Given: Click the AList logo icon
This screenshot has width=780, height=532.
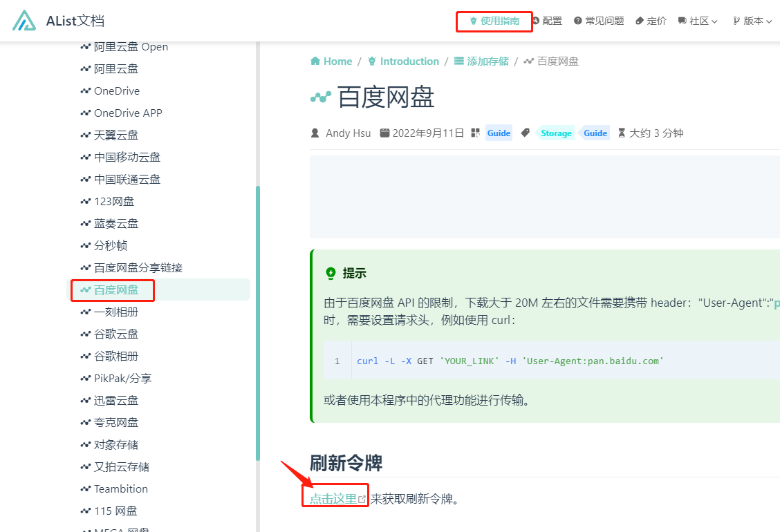Looking at the screenshot, I should pyautogui.click(x=24, y=21).
